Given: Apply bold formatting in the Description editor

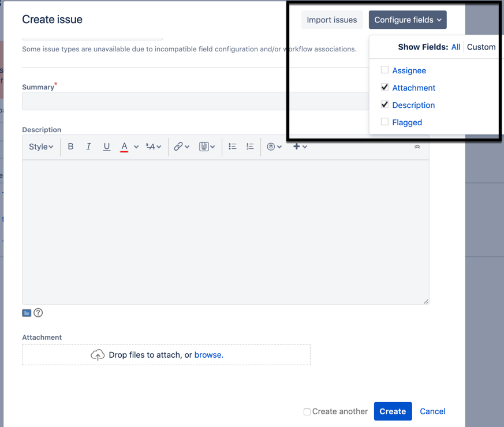Looking at the screenshot, I should click(70, 146).
